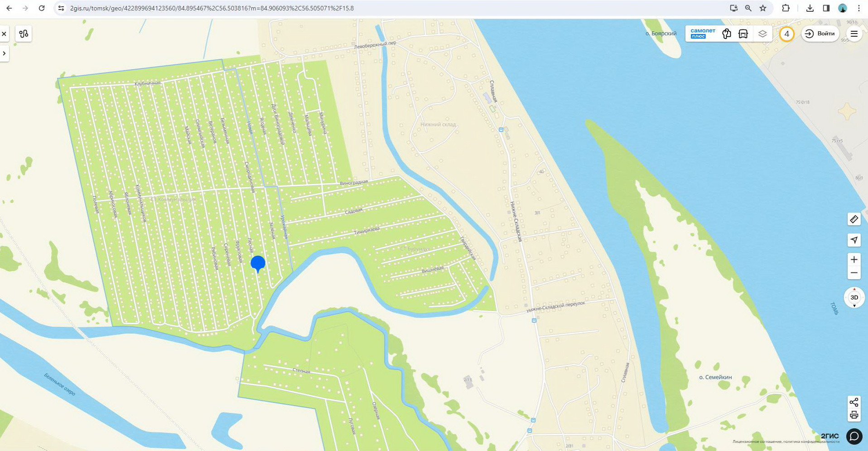
Task: Open the map layers icon
Action: click(x=762, y=34)
